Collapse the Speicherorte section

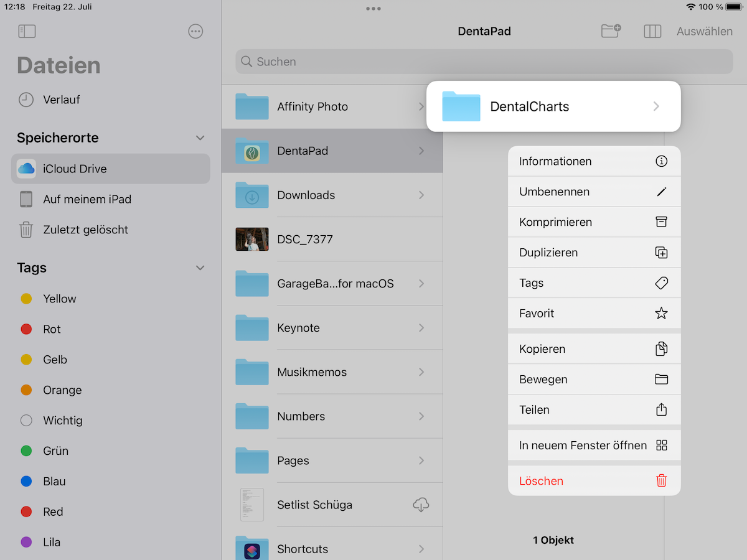(200, 138)
